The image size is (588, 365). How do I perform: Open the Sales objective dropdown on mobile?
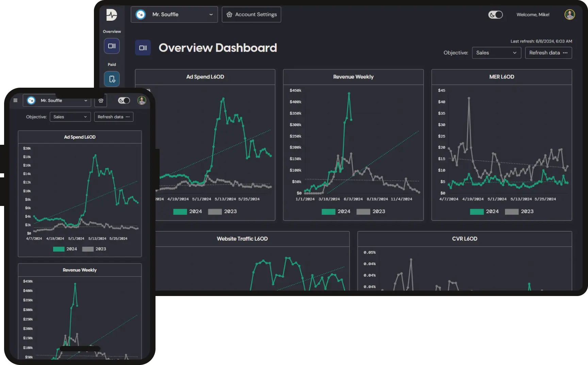(70, 117)
